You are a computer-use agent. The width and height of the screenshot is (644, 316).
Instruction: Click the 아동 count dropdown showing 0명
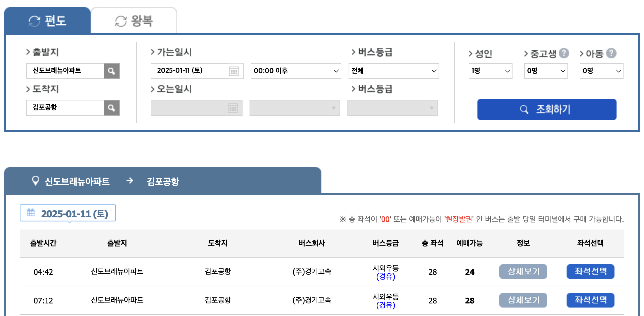tap(601, 71)
